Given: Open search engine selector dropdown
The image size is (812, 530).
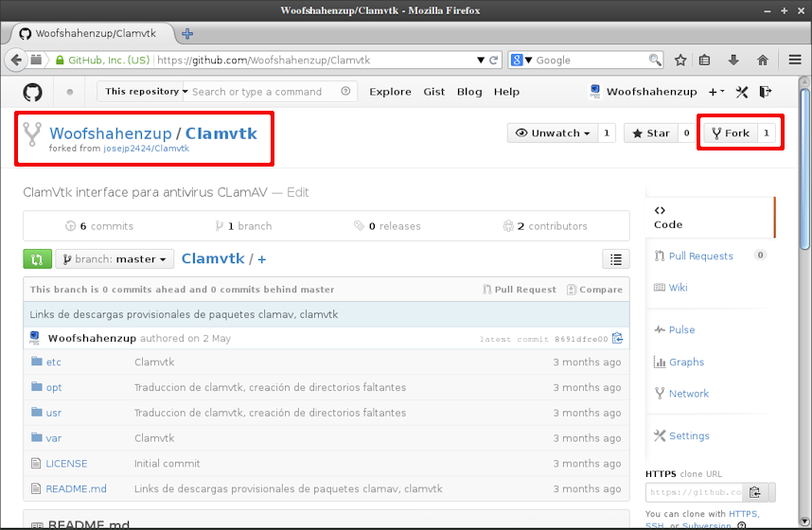Looking at the screenshot, I should [x=522, y=60].
